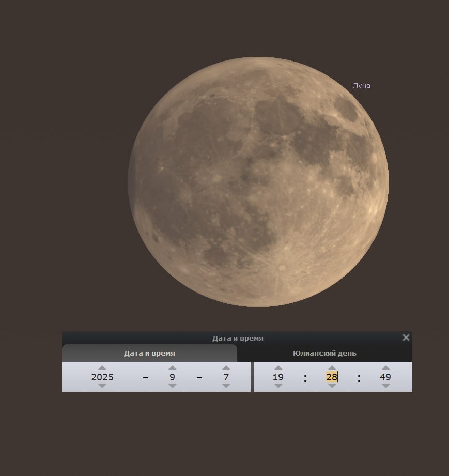449x476 pixels.
Task: Decrease the year value 2025
Action: click(x=102, y=386)
